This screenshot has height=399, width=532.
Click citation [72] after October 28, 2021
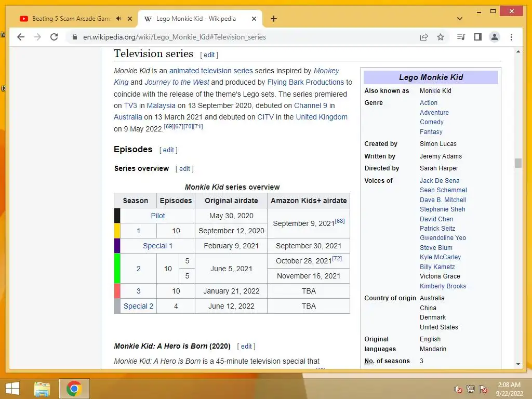tap(337, 258)
